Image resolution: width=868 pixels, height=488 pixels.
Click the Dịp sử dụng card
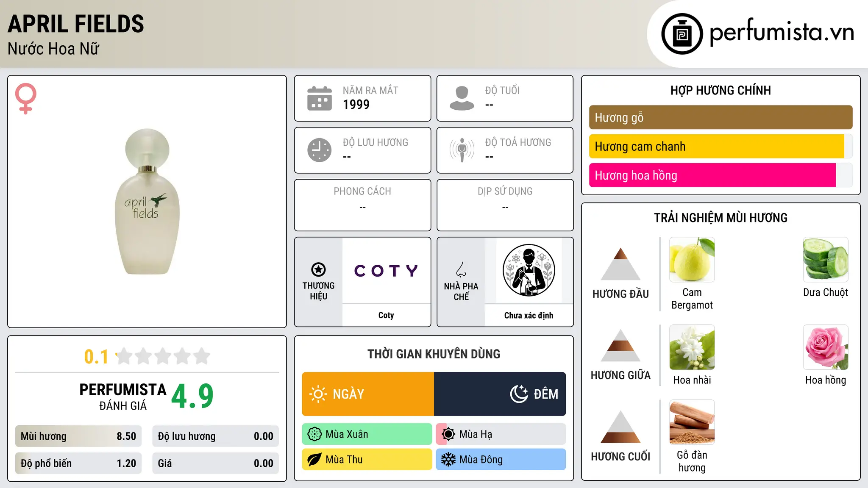click(505, 205)
